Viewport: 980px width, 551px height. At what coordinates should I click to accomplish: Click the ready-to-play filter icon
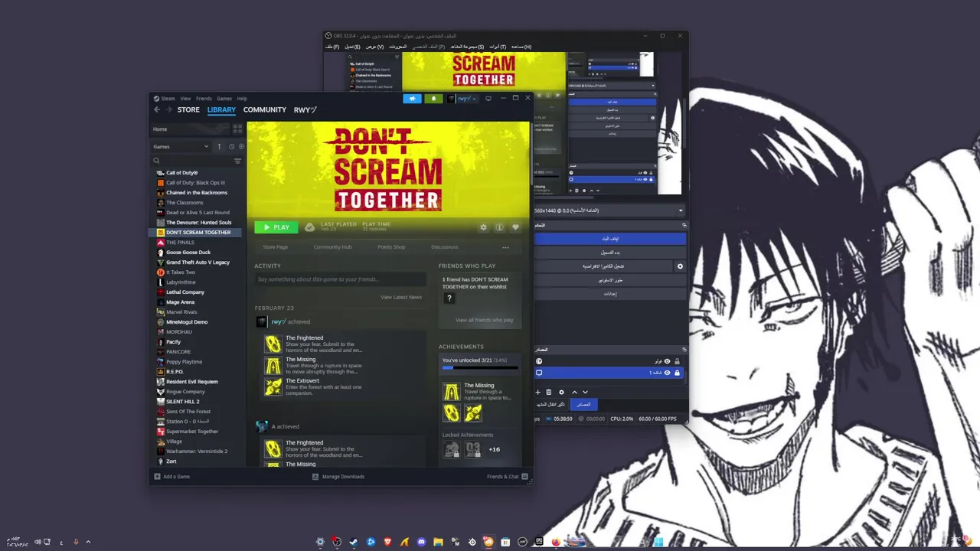click(241, 146)
